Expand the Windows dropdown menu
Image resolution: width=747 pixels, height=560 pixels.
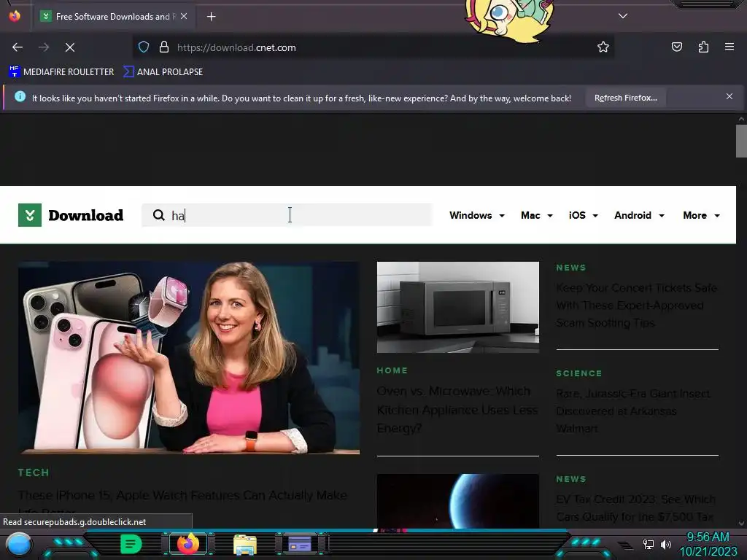coord(477,215)
